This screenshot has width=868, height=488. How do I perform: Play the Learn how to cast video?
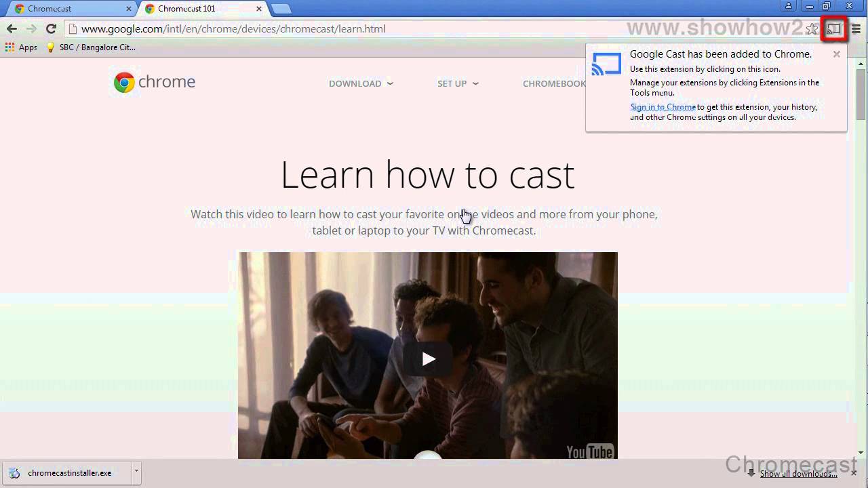[x=428, y=359]
